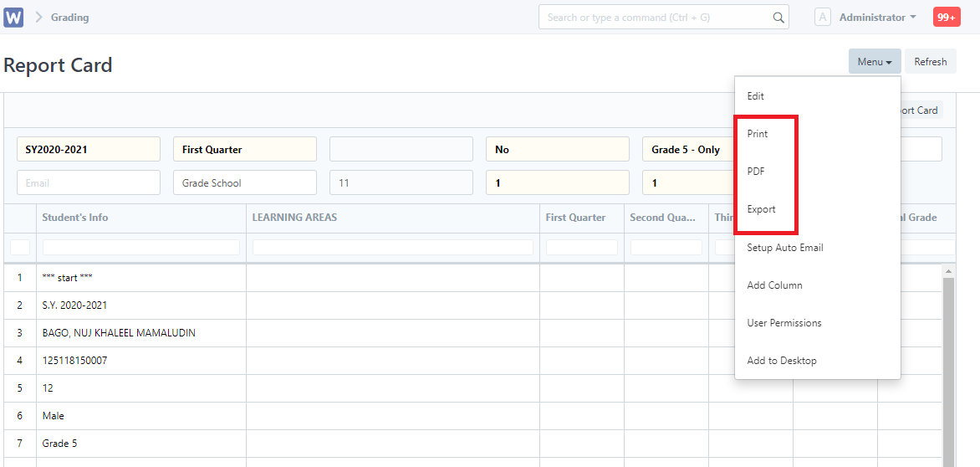
Task: Click the row-number column filter box
Action: 20,247
